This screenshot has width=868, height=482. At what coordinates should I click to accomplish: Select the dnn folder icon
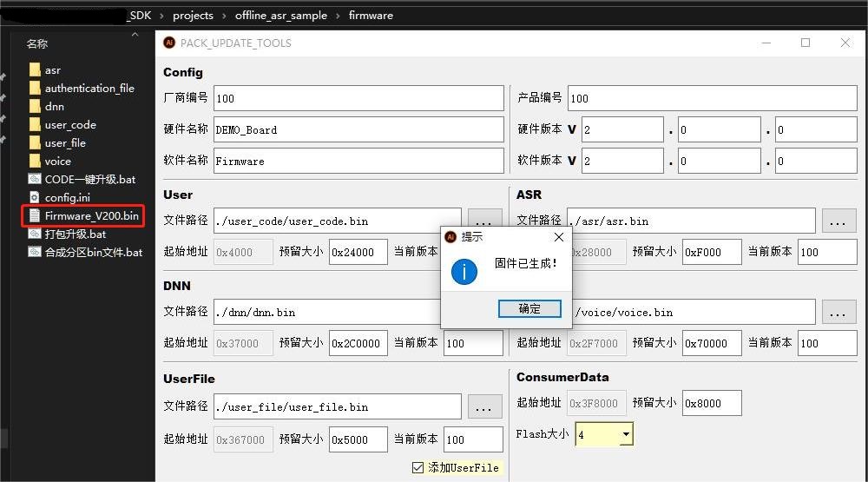pos(35,107)
